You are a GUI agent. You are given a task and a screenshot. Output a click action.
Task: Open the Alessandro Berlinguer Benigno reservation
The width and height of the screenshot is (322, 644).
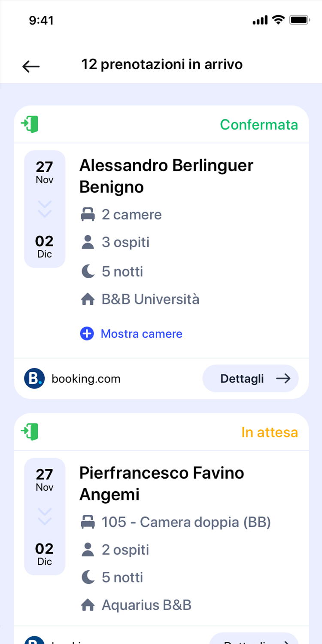tap(166, 176)
